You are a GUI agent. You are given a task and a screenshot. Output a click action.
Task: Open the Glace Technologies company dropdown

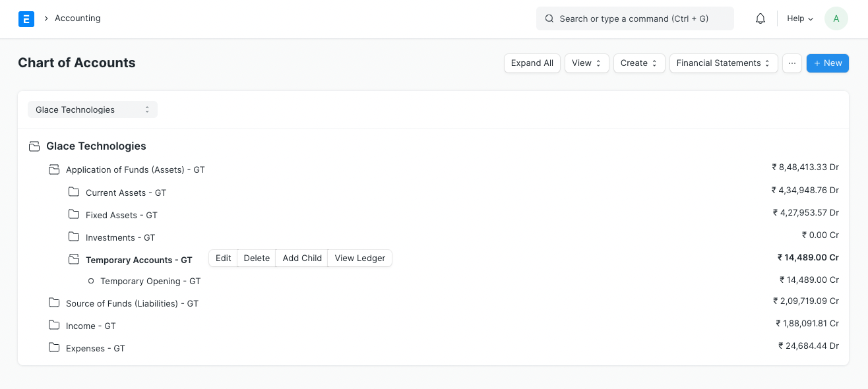click(92, 109)
